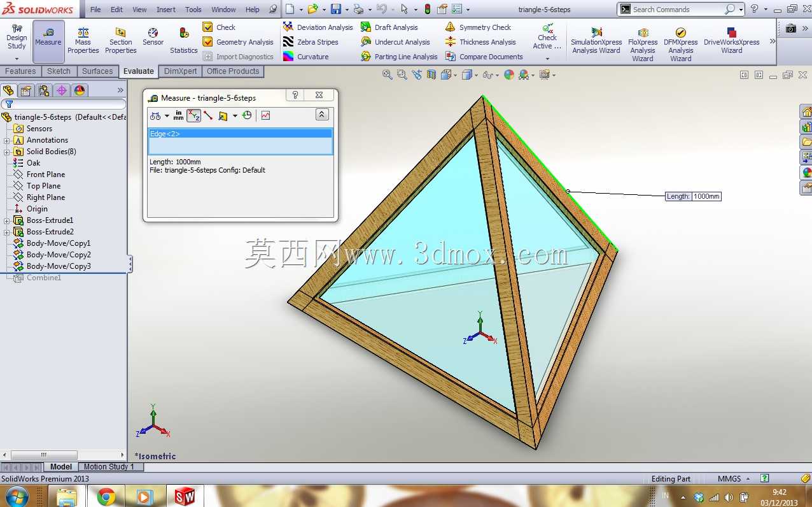Expand the Annotations tree node
812x507 pixels.
pos(6,140)
